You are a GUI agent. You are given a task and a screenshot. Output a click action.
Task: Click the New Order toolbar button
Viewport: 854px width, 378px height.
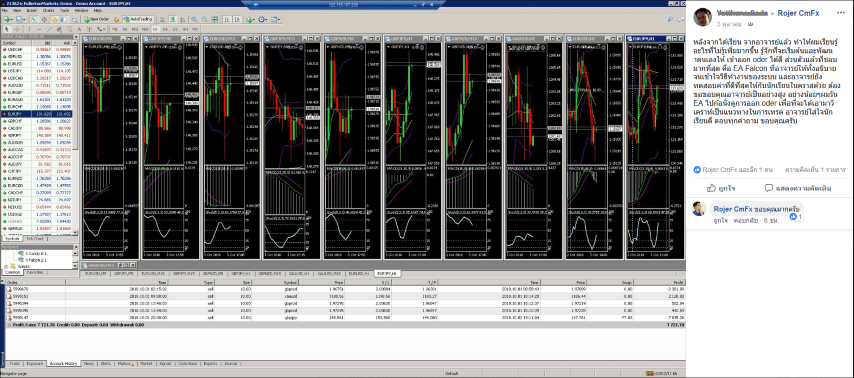tap(96, 19)
